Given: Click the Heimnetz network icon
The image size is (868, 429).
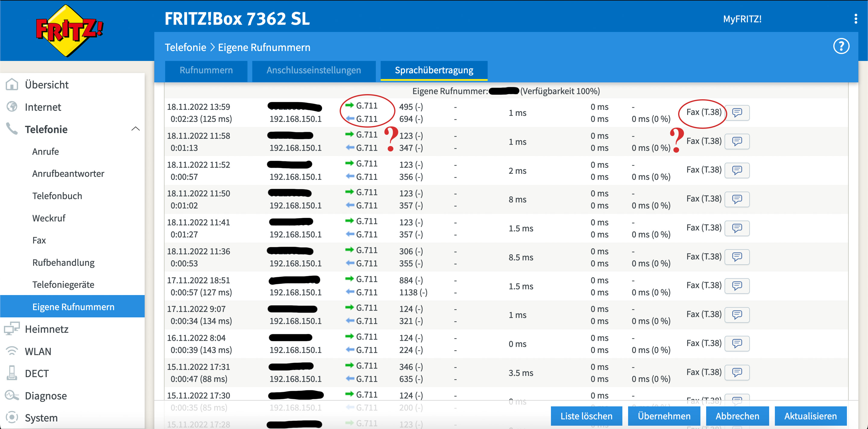Looking at the screenshot, I should click(12, 329).
